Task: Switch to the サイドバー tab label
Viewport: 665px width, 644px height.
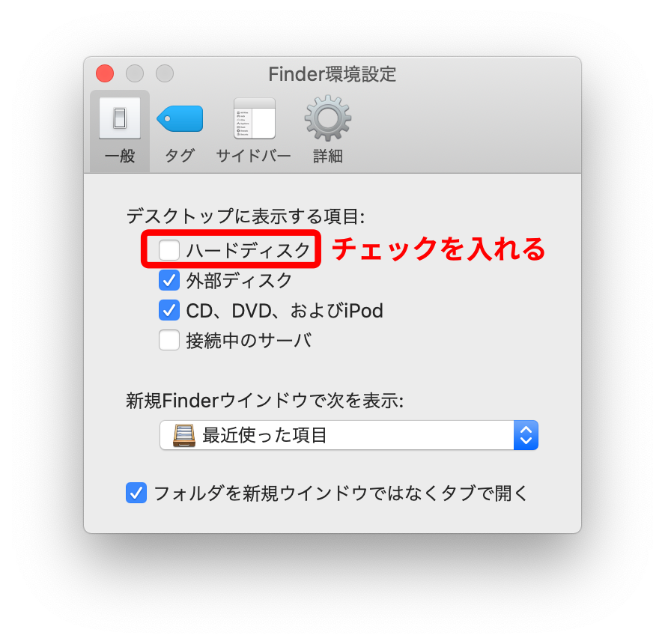Action: click(254, 156)
